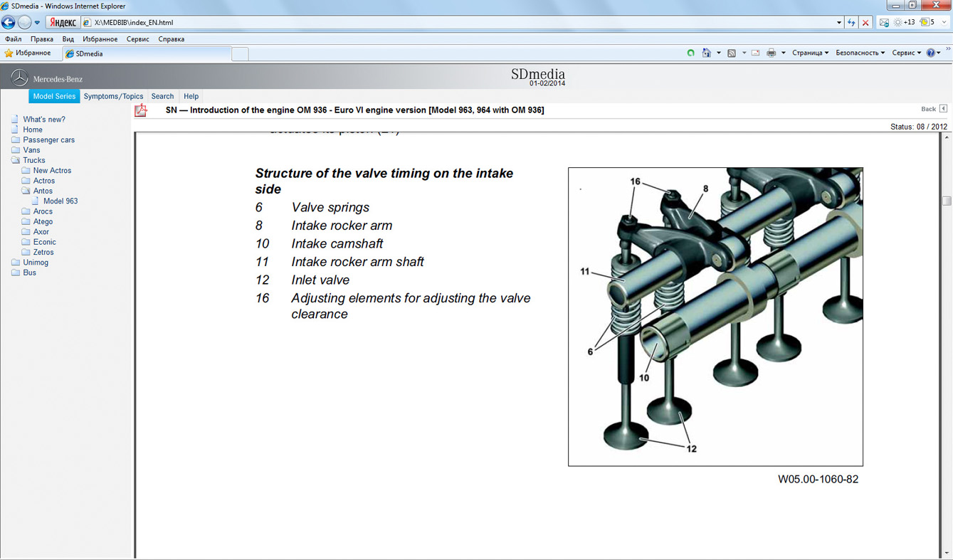This screenshot has height=560, width=953.
Task: Click the RSS feeds icon
Action: [731, 53]
